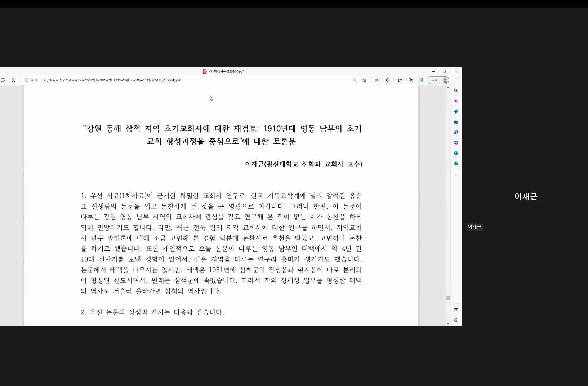Open the sidebar Outlook icon
Viewport: 588px width, 386px height.
456,153
